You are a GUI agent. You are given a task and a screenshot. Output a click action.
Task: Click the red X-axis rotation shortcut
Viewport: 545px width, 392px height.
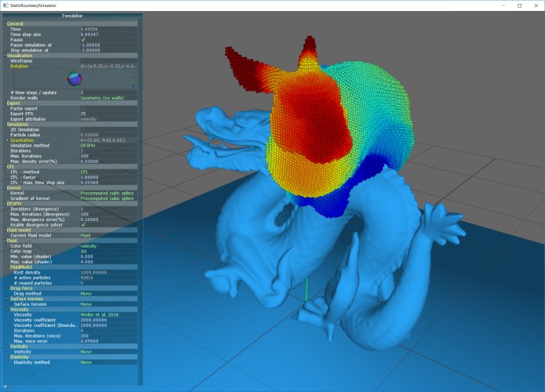pos(133,78)
